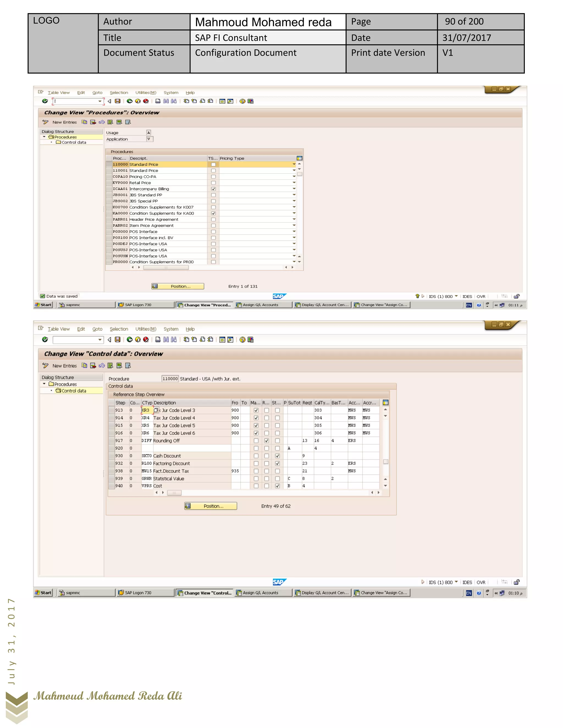
Task: Click Copy As icon beside New Entries, Procedures window
Action: click(84, 122)
